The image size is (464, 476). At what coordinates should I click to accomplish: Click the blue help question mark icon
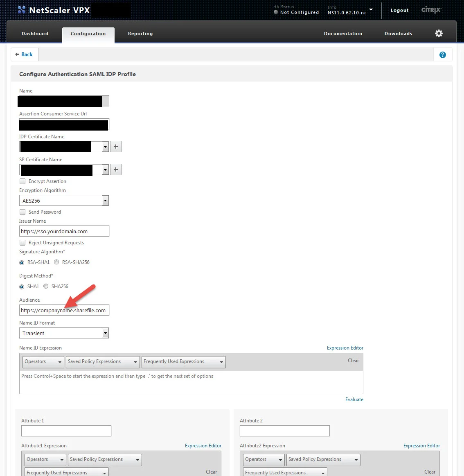(x=442, y=55)
